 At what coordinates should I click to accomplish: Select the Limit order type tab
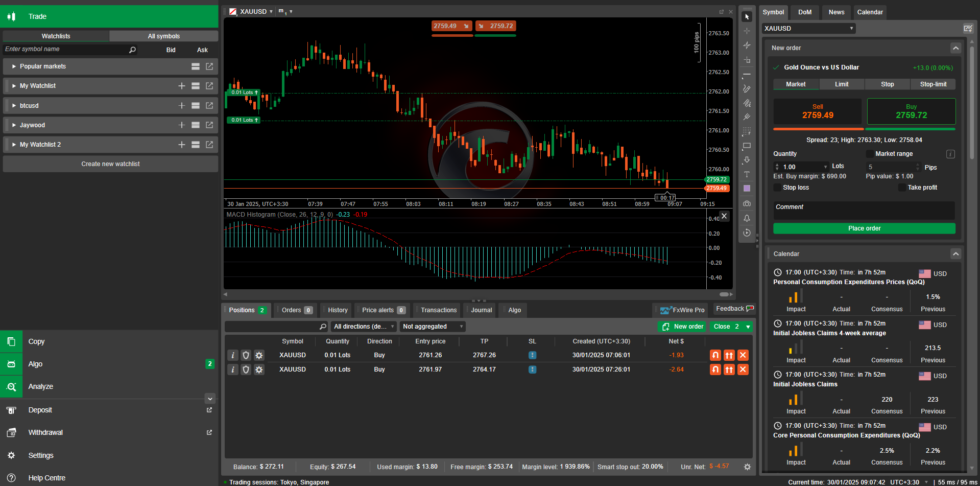point(842,84)
